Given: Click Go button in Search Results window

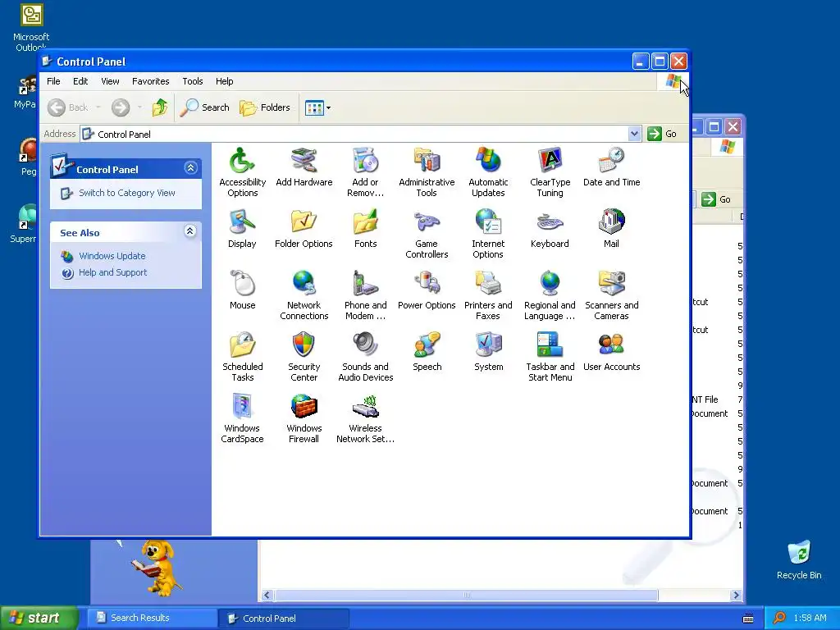Looking at the screenshot, I should pos(716,199).
